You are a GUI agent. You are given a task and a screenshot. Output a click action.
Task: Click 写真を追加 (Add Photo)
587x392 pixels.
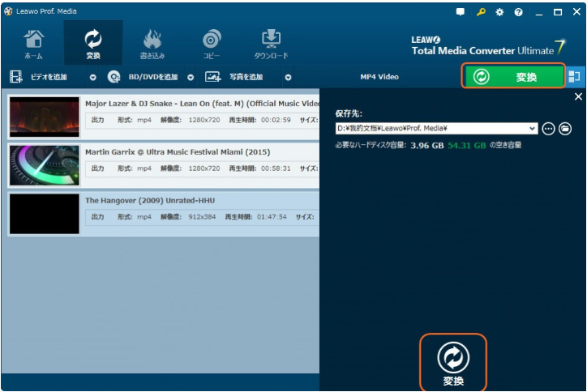[x=237, y=77]
